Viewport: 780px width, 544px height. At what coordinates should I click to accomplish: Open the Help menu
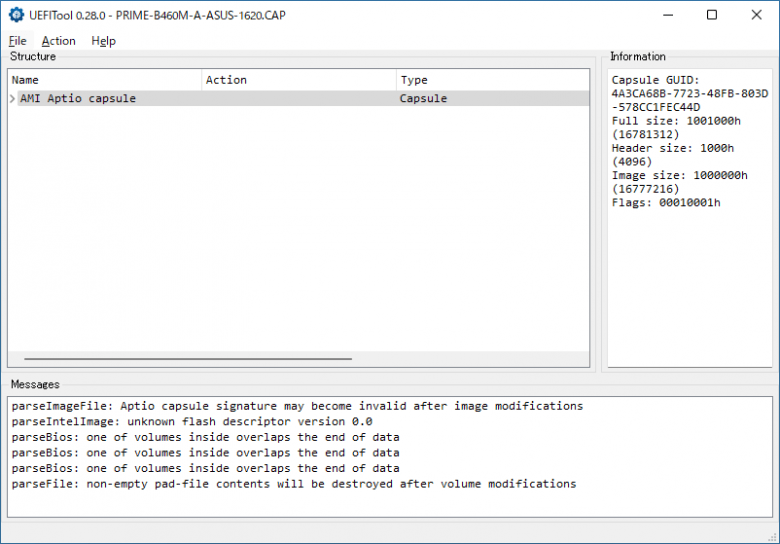pos(103,41)
